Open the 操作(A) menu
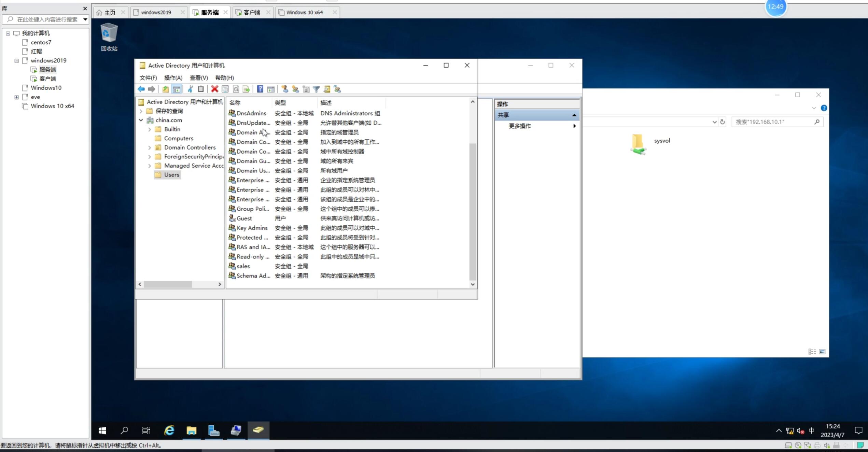This screenshot has width=868, height=452. click(173, 78)
